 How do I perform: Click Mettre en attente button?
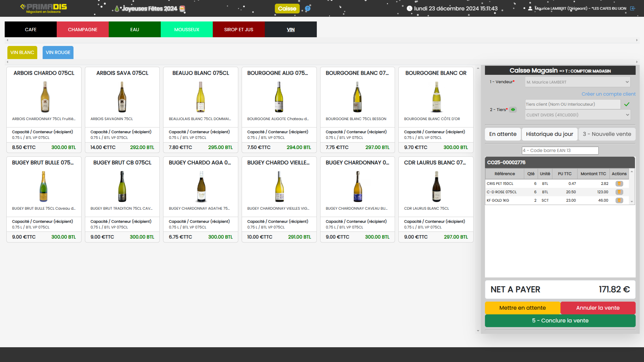523,308
